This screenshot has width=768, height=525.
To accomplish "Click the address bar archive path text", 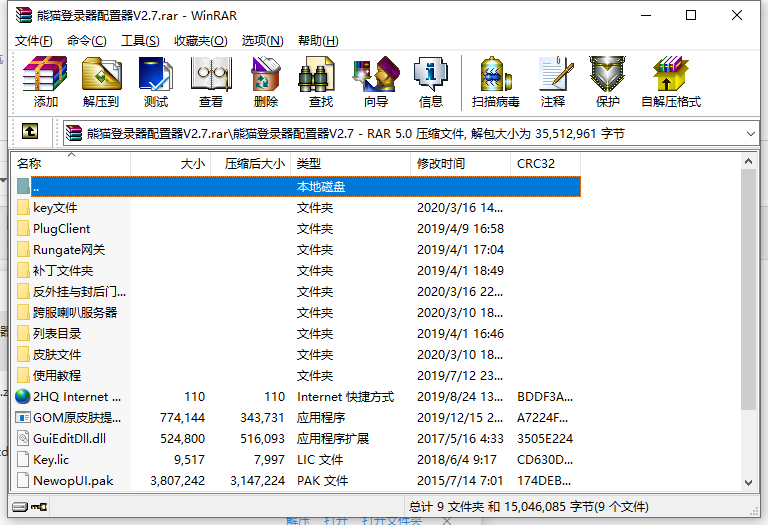I will (x=356, y=133).
